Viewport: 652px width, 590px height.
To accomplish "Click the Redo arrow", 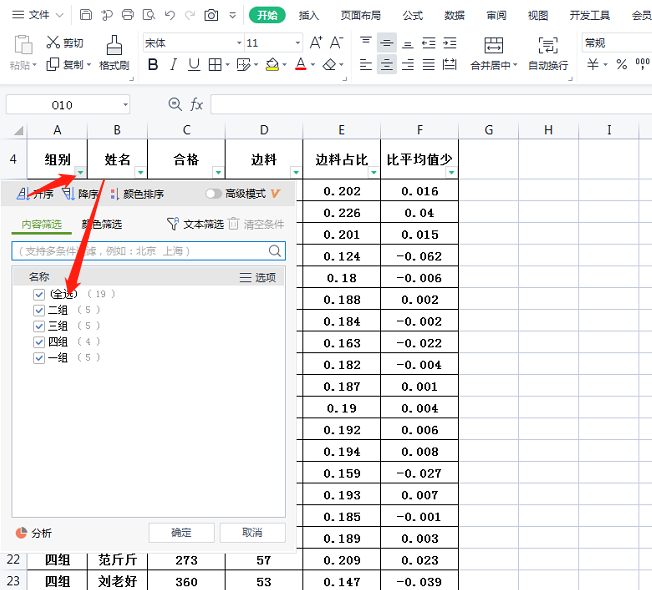I will [x=190, y=15].
